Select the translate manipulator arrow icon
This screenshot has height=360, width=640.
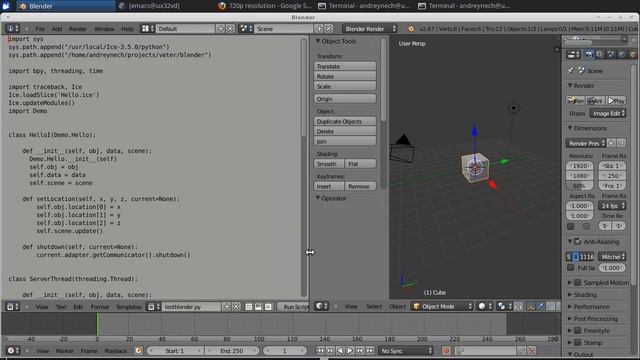540,306
